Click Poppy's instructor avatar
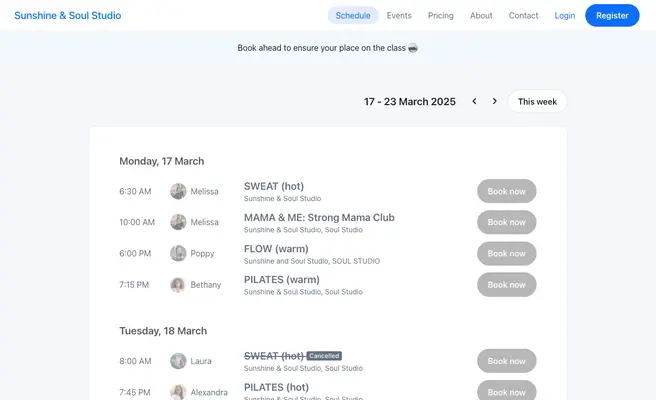Viewport: 656px width, 400px height. (x=178, y=253)
